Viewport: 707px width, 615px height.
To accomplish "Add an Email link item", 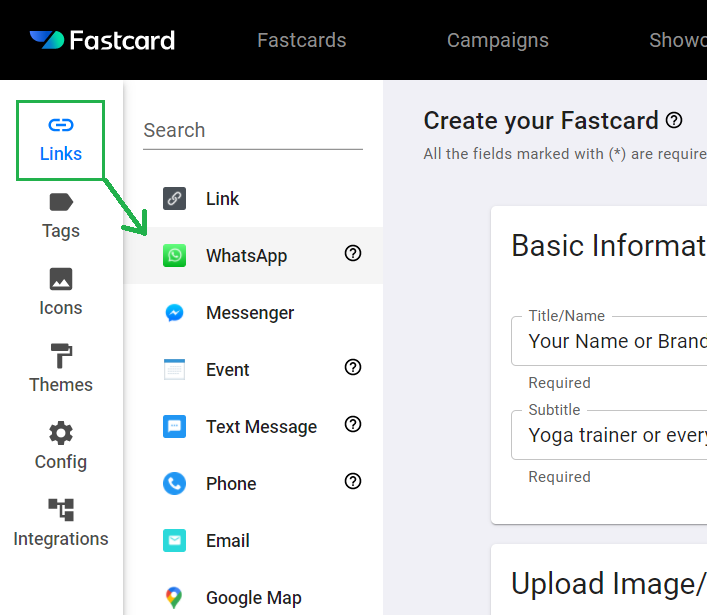I will (253, 541).
